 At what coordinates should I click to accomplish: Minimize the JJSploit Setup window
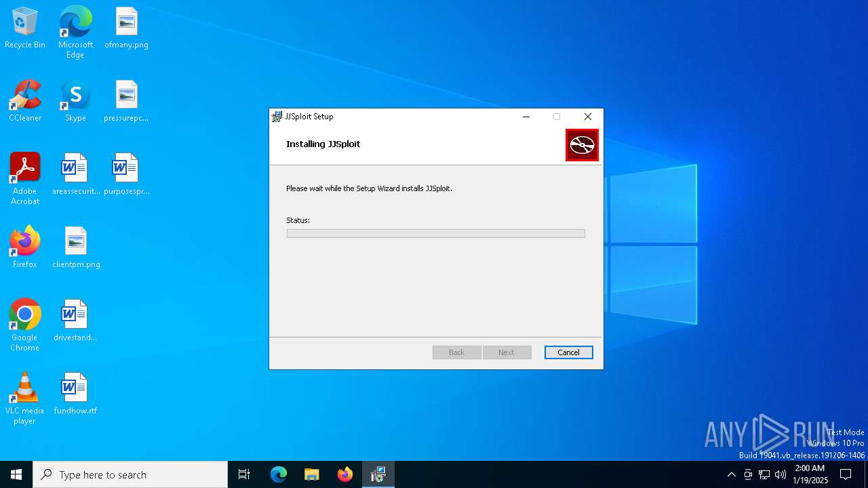[526, 117]
